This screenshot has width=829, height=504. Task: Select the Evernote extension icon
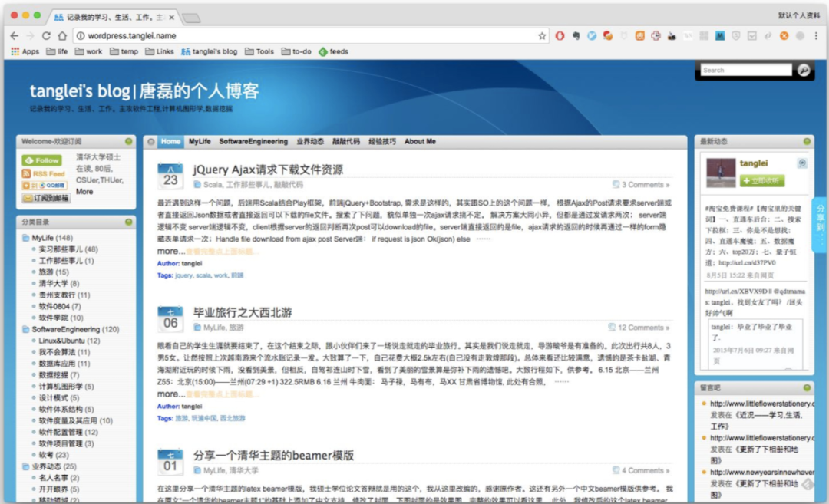tap(576, 35)
